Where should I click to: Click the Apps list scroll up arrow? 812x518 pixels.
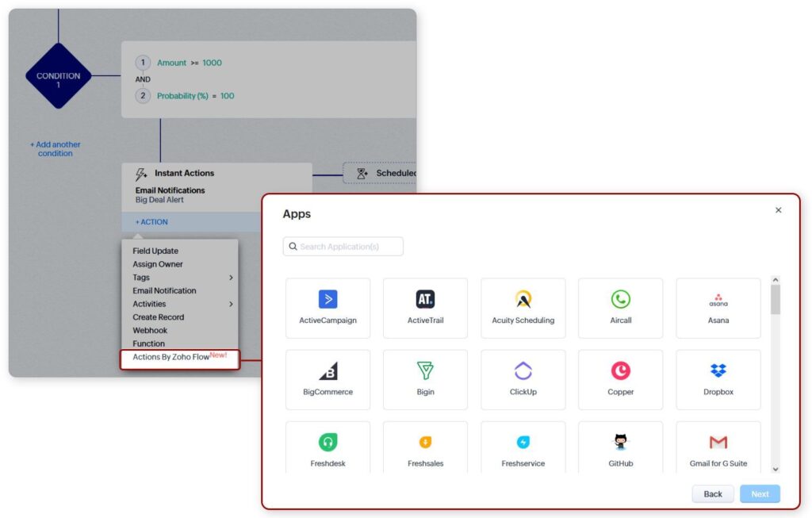(776, 280)
